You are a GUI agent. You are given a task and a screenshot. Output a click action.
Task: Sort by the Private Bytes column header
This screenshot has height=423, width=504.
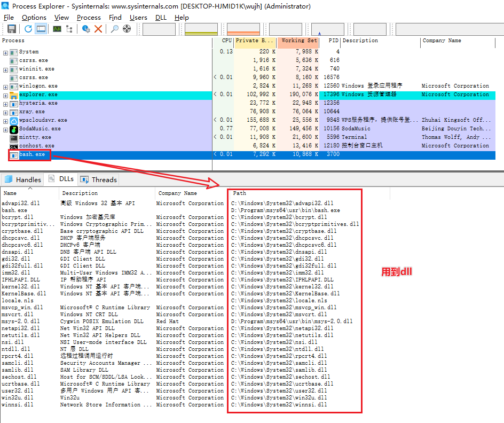tap(255, 41)
